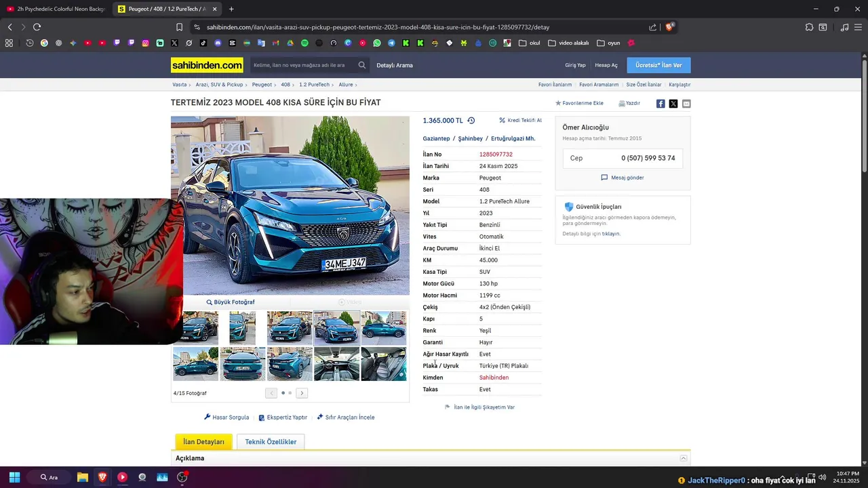The height and width of the screenshot is (488, 868).
Task: Click Kredi Teklifi Al link
Action: click(520, 120)
